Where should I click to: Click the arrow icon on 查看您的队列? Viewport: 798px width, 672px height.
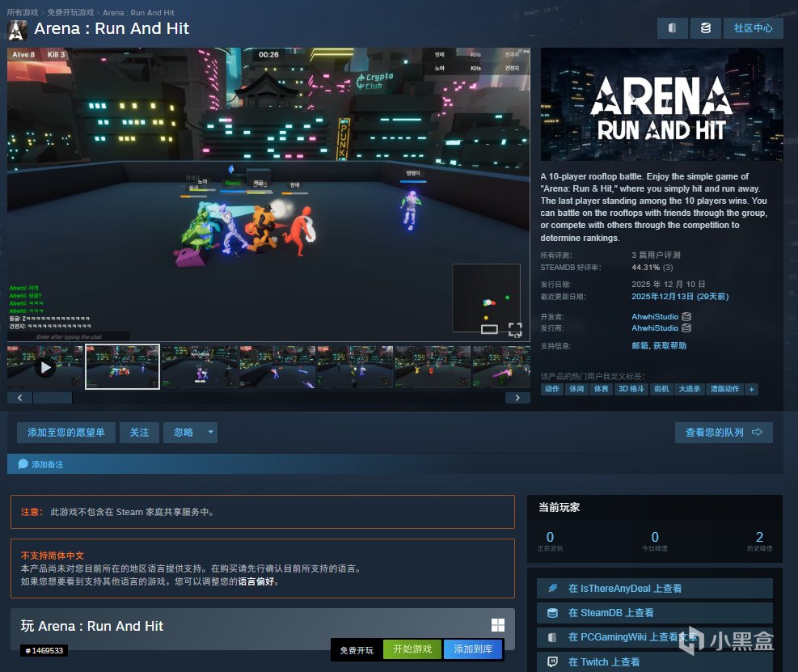[x=757, y=432]
